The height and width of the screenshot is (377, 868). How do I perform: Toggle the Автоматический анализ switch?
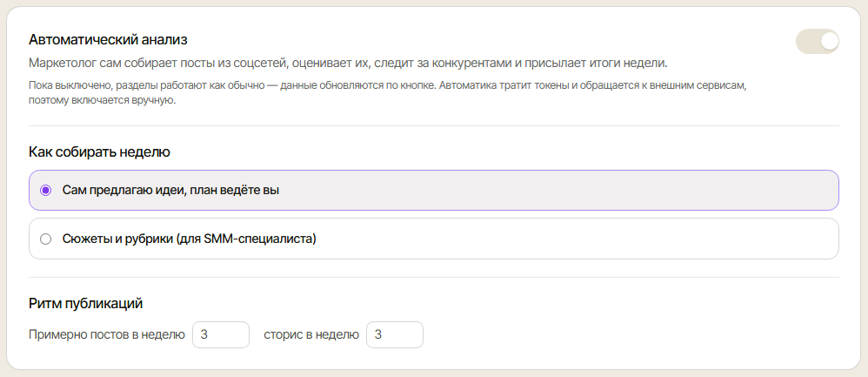(817, 42)
